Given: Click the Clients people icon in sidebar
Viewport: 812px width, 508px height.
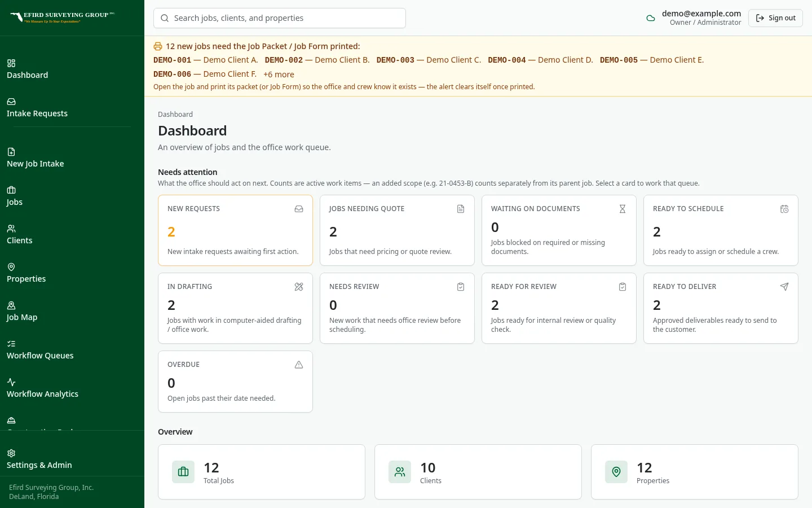Looking at the screenshot, I should 11,229.
